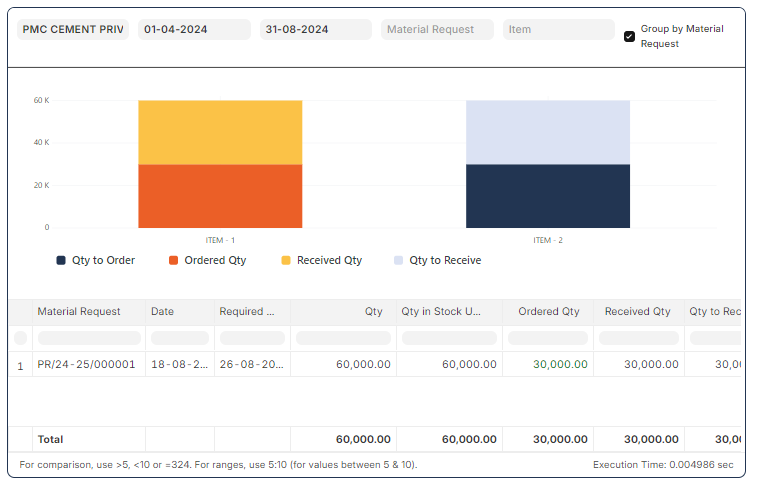This screenshot has height=484, width=757.
Task: Open the to date picker 31-08-2024
Action: (316, 30)
